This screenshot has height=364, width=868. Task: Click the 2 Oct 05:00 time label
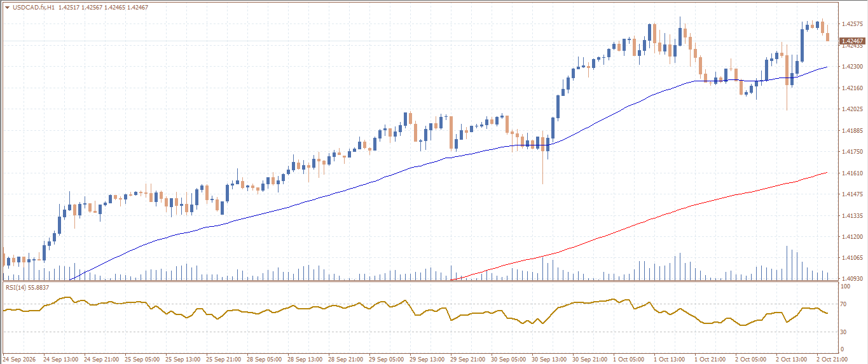click(x=752, y=360)
